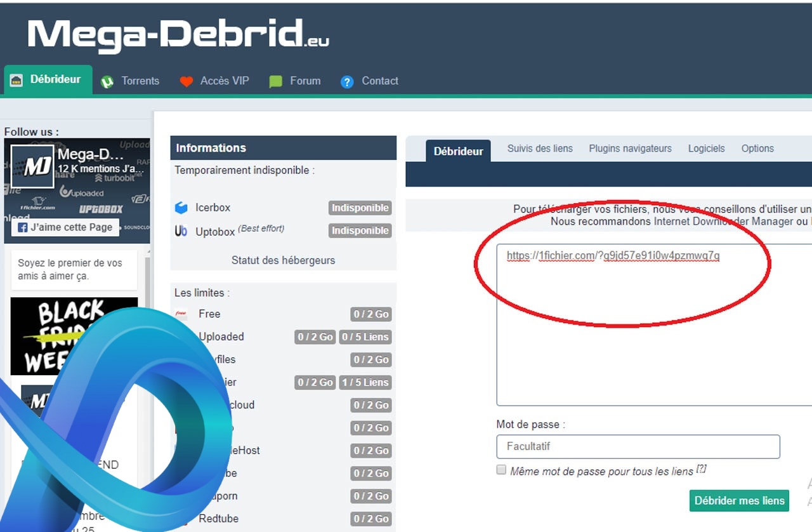This screenshot has width=812, height=532.
Task: Click Indisponible badge next to Uptobox
Action: (360, 230)
